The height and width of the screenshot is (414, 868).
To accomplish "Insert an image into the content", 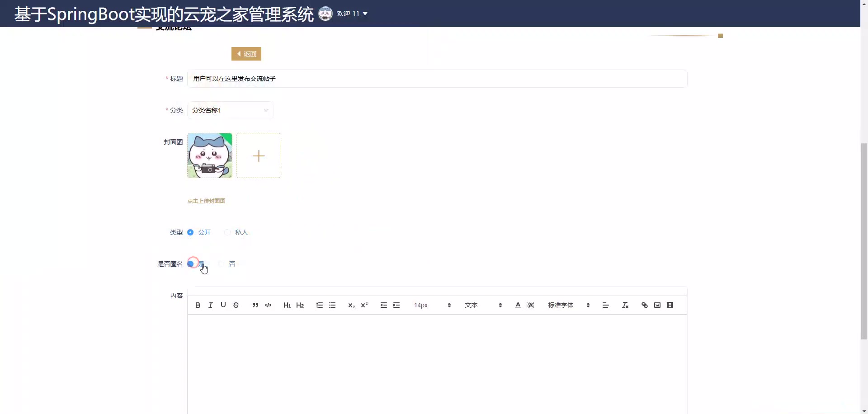I will (657, 305).
